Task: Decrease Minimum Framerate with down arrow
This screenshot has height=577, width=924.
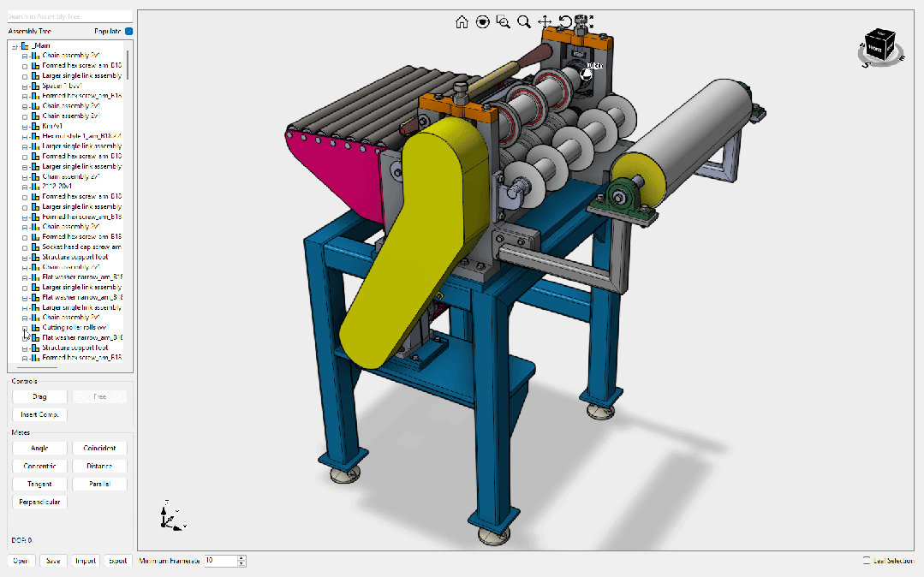Action: pyautogui.click(x=241, y=563)
